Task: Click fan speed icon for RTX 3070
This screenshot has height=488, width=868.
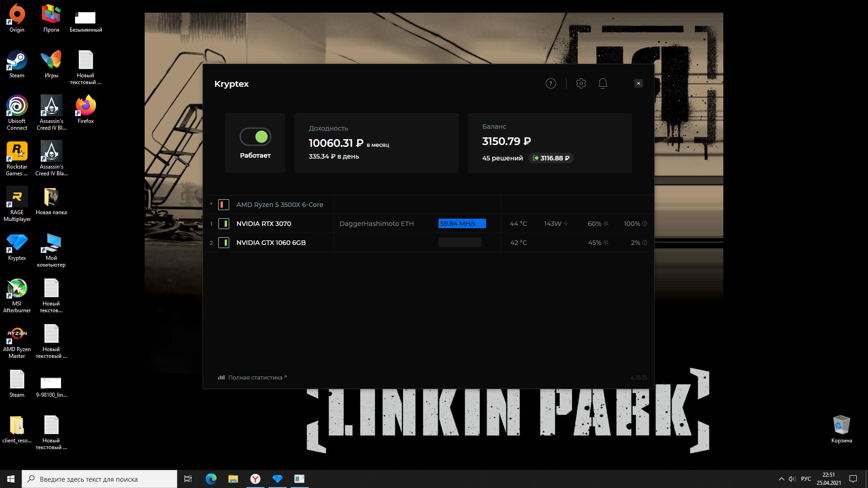Action: pos(606,224)
